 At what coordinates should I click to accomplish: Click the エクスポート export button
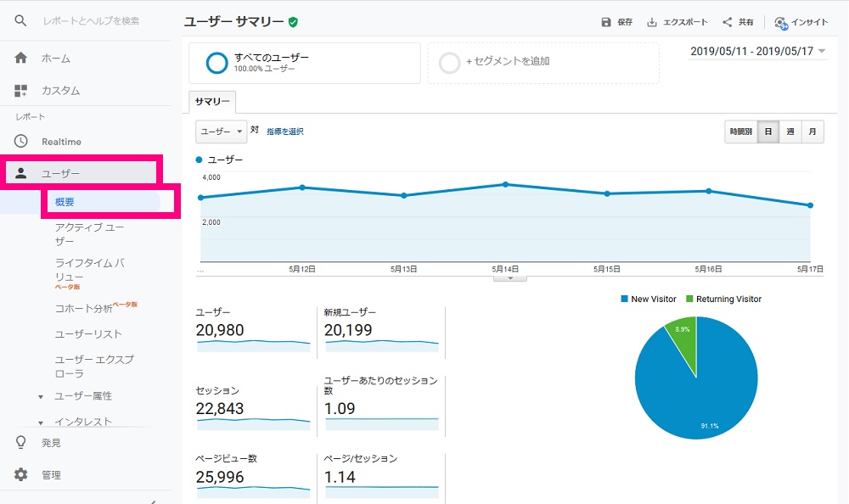[x=678, y=22]
